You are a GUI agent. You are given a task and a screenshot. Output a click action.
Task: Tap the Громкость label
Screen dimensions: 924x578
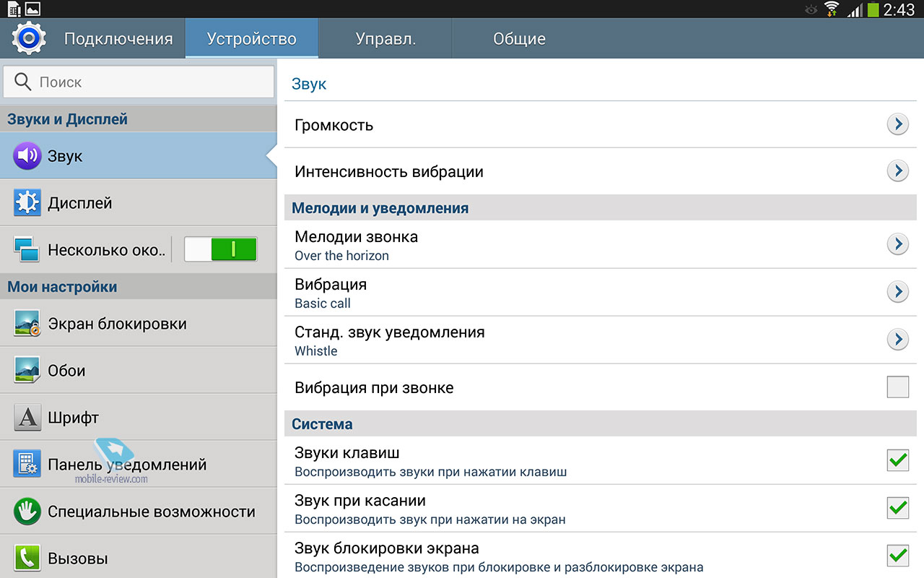pos(334,125)
